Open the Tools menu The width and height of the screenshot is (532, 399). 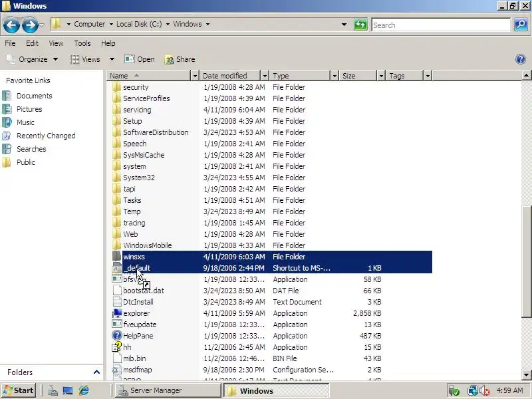(82, 43)
